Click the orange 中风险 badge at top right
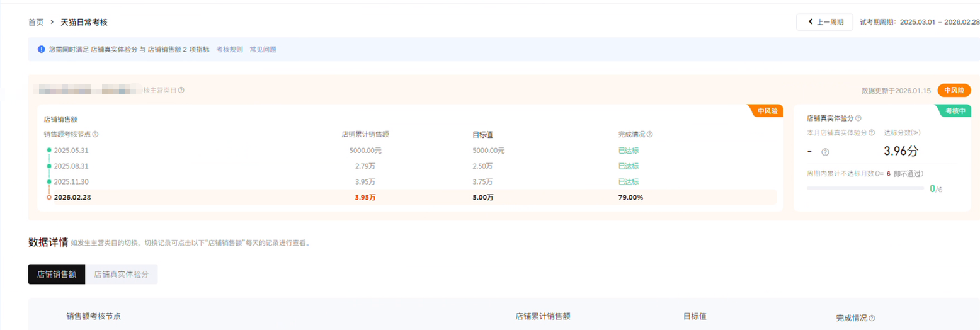This screenshot has width=980, height=330. (954, 91)
